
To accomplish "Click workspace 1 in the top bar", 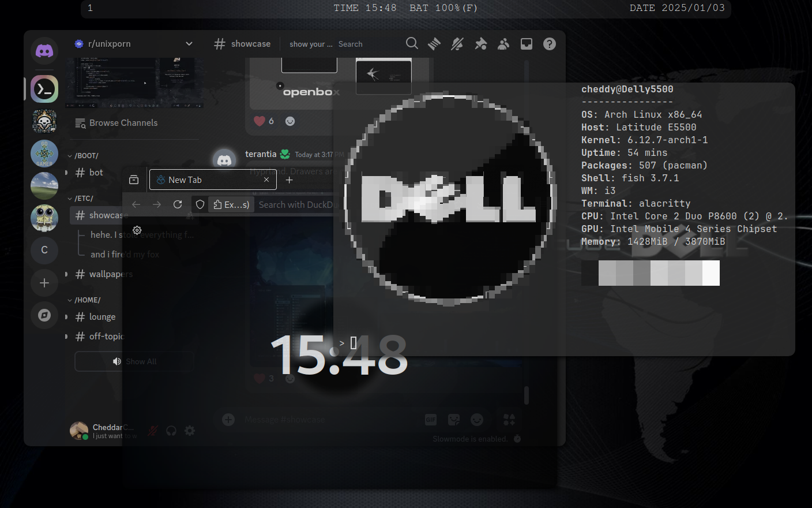I will tap(90, 8).
